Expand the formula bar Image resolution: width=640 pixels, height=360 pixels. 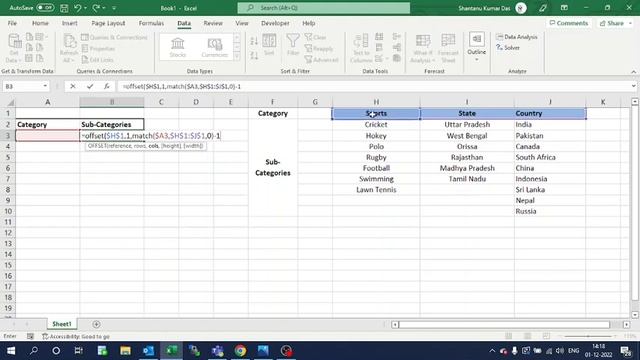(x=633, y=86)
